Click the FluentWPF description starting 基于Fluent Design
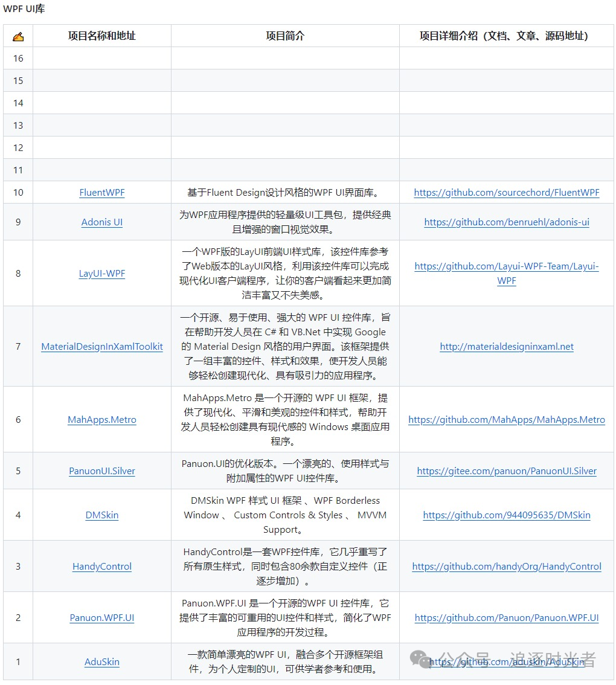Image resolution: width=616 pixels, height=685 pixels. pos(285,193)
